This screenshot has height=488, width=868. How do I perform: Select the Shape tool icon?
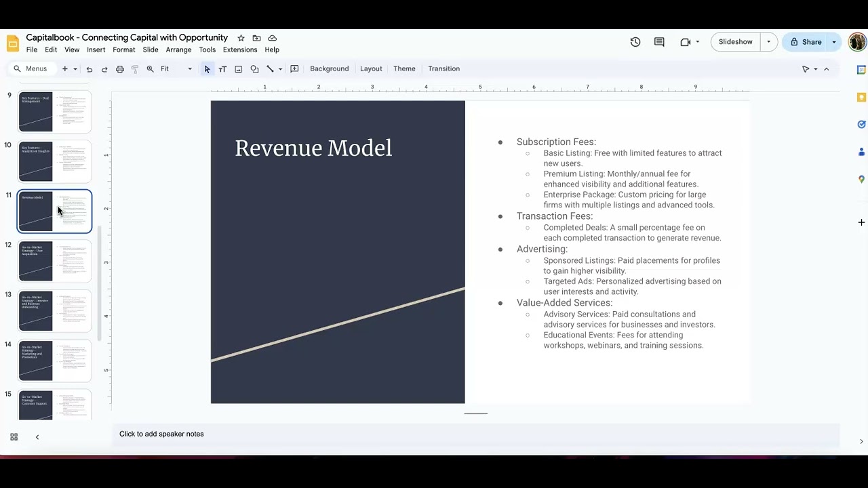tap(254, 69)
